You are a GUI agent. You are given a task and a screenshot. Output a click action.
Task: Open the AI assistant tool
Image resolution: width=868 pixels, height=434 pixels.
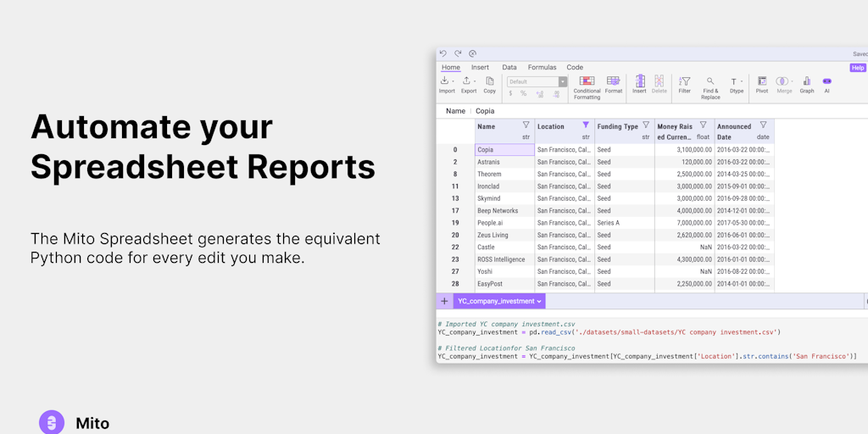coord(827,82)
